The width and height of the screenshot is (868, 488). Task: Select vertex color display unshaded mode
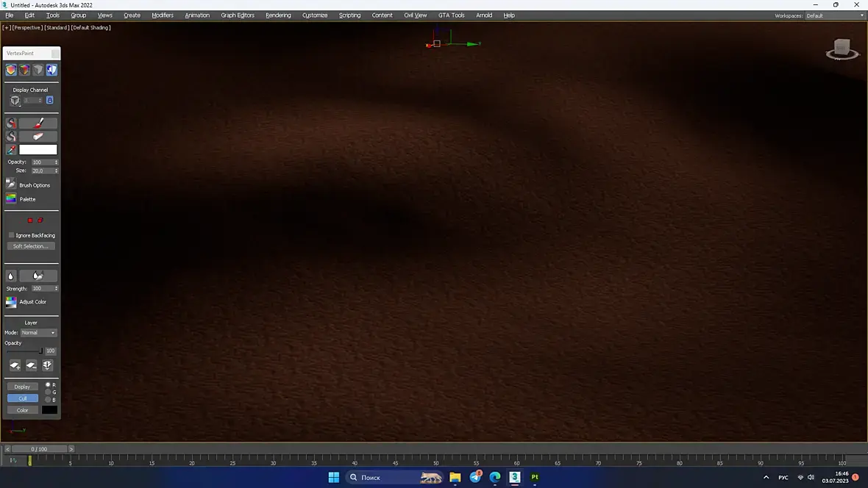pyautogui.click(x=24, y=70)
